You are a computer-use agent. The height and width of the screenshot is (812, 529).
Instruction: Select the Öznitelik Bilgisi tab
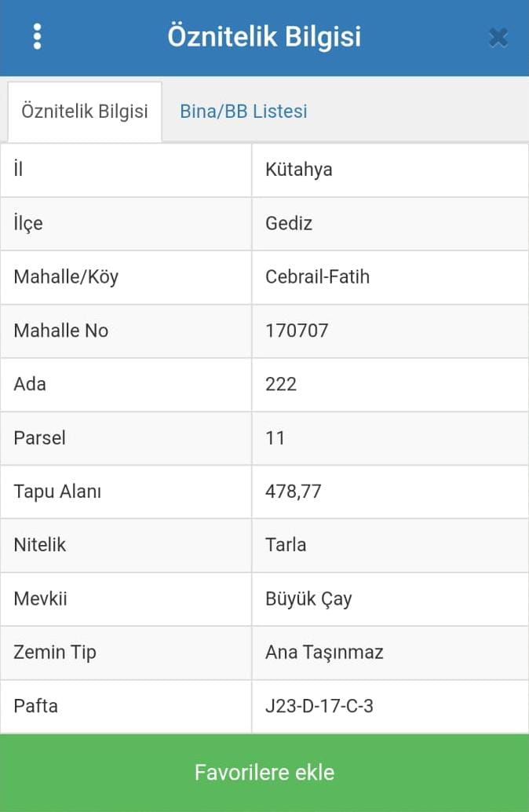pos(85,112)
